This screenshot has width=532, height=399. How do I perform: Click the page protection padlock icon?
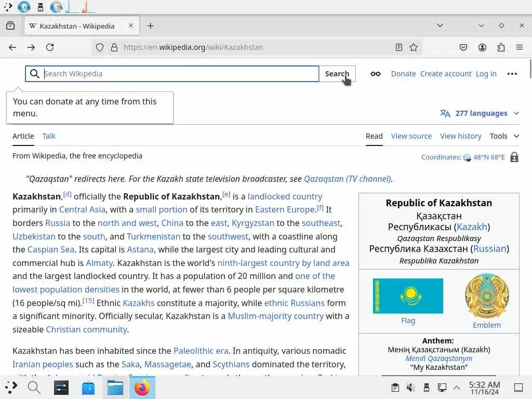514,157
